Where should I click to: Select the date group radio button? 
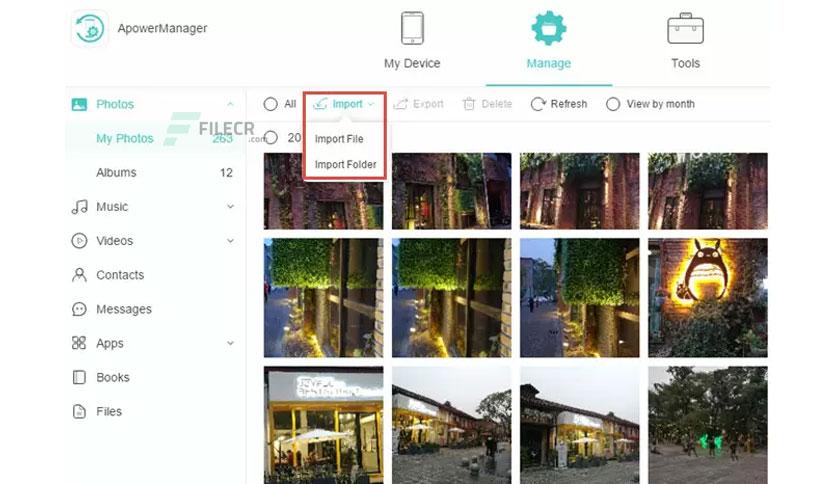(270, 138)
